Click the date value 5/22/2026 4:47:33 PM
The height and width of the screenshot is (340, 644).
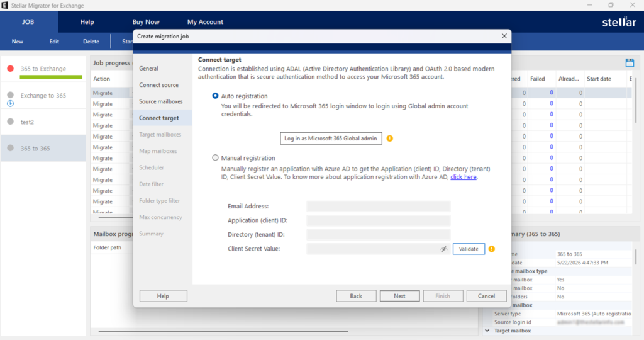[x=582, y=263]
